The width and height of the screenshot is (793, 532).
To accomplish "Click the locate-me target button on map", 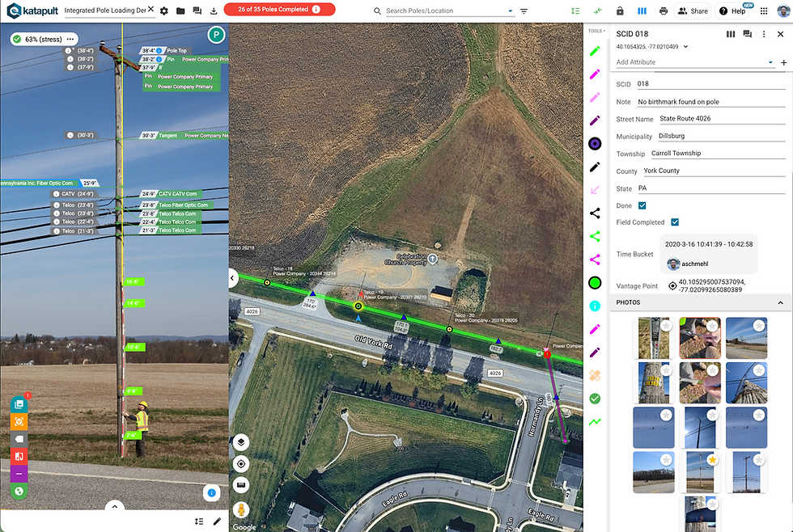I will 241,464.
